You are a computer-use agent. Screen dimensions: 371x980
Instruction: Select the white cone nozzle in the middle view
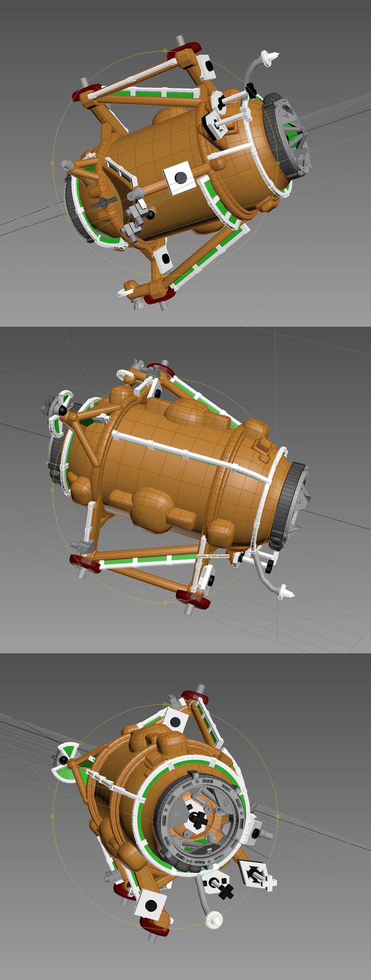pyautogui.click(x=285, y=591)
